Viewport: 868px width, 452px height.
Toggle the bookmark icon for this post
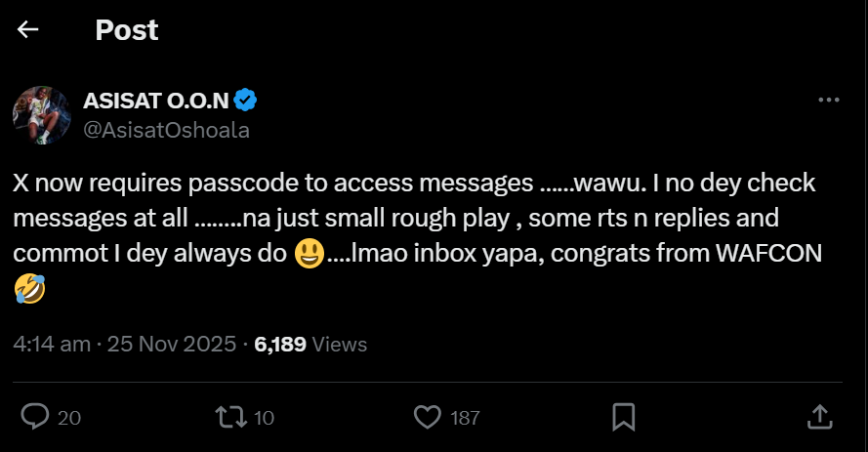tap(624, 417)
